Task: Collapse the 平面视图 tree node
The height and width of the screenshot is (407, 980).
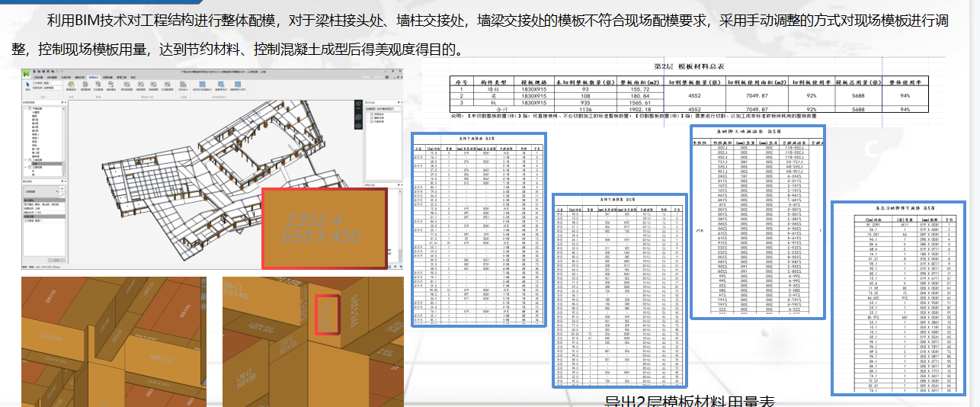Action: coord(26,109)
